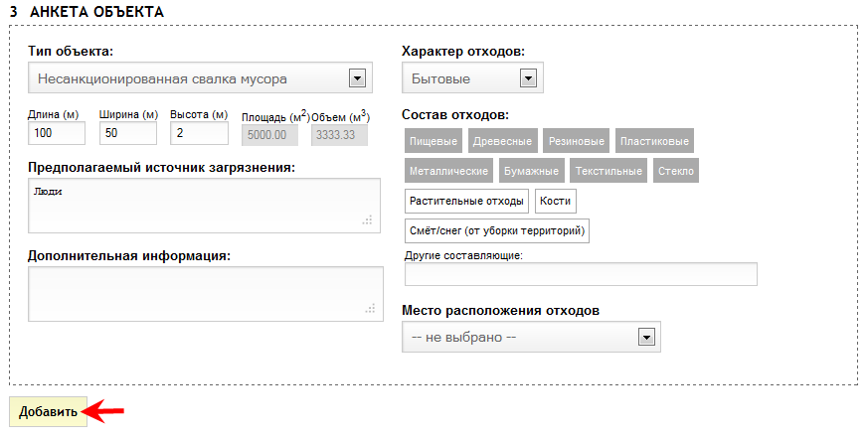Click the Другие составляющие text field

pos(581,274)
